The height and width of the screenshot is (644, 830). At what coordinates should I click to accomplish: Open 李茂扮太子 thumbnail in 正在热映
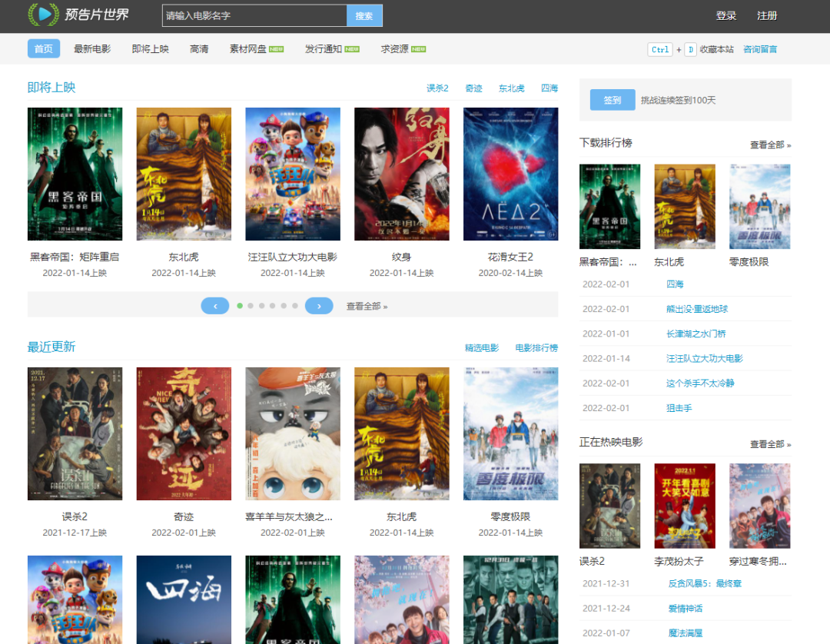[685, 506]
